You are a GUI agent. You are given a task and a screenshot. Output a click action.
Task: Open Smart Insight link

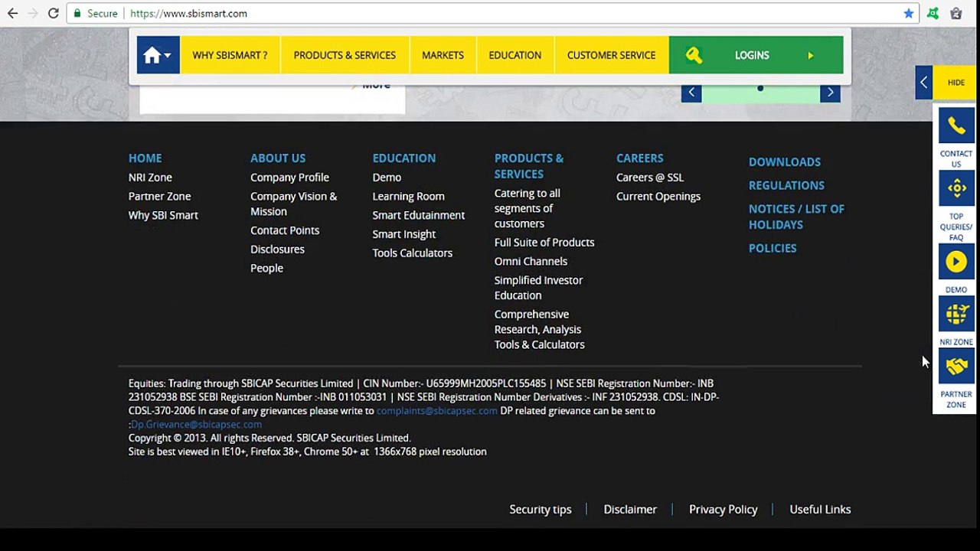point(403,234)
